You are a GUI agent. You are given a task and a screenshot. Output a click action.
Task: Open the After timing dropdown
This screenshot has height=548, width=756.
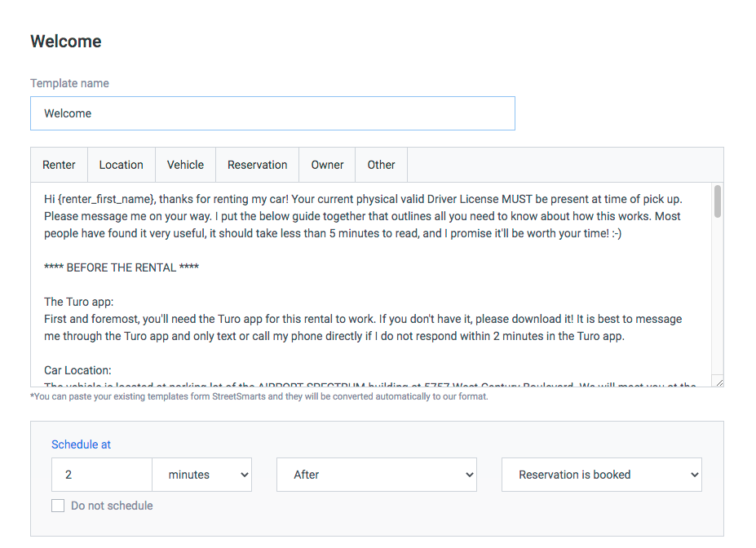click(x=377, y=475)
